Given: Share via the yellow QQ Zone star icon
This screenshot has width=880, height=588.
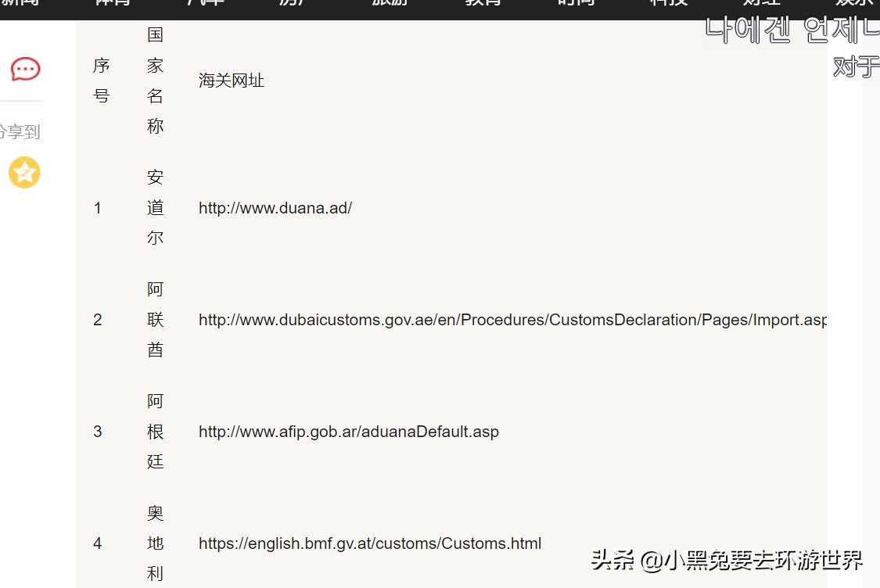Looking at the screenshot, I should coord(23,173).
